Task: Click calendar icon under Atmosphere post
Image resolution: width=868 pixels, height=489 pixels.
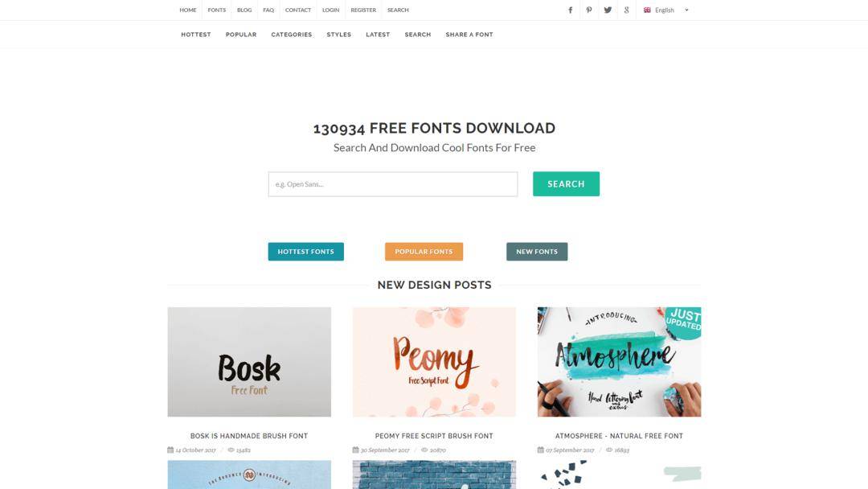Action: (x=540, y=450)
